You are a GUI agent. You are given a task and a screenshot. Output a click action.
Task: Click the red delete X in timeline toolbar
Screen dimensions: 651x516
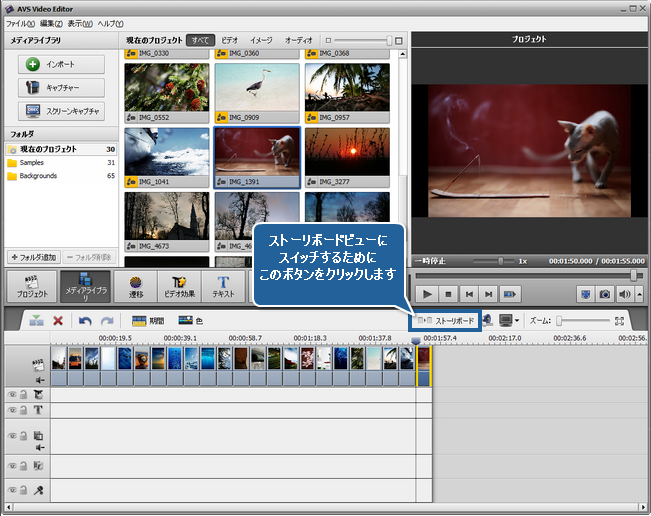pyautogui.click(x=58, y=321)
